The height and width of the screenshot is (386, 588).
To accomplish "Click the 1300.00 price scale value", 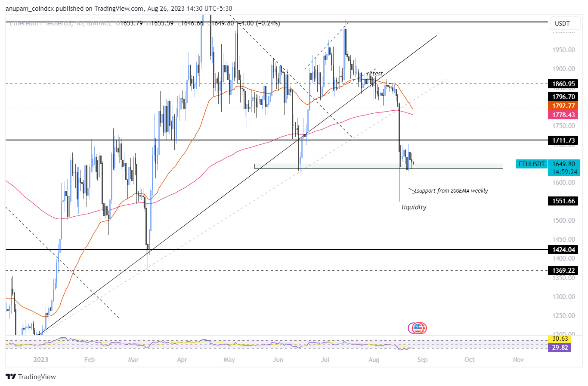I will click(563, 296).
